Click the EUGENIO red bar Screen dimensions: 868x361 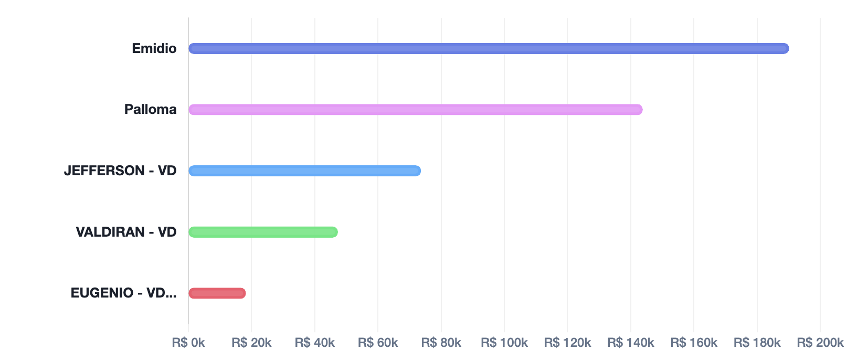coord(217,293)
